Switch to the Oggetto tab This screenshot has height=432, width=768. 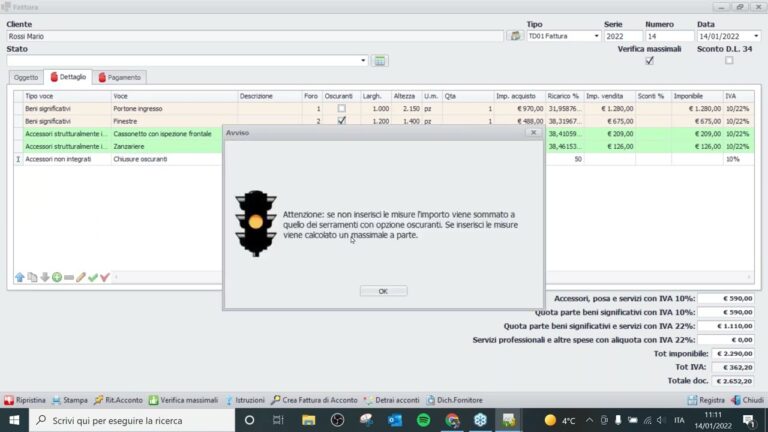pyautogui.click(x=26, y=77)
